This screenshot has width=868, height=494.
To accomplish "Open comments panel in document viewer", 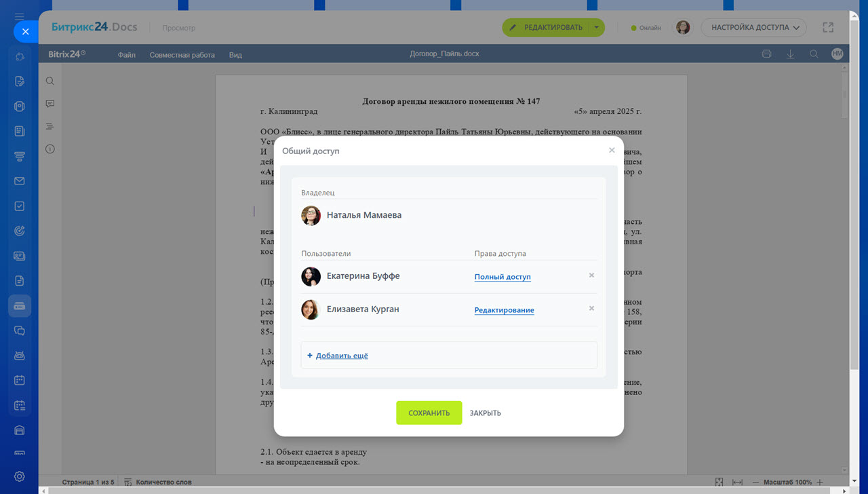I will coord(50,104).
